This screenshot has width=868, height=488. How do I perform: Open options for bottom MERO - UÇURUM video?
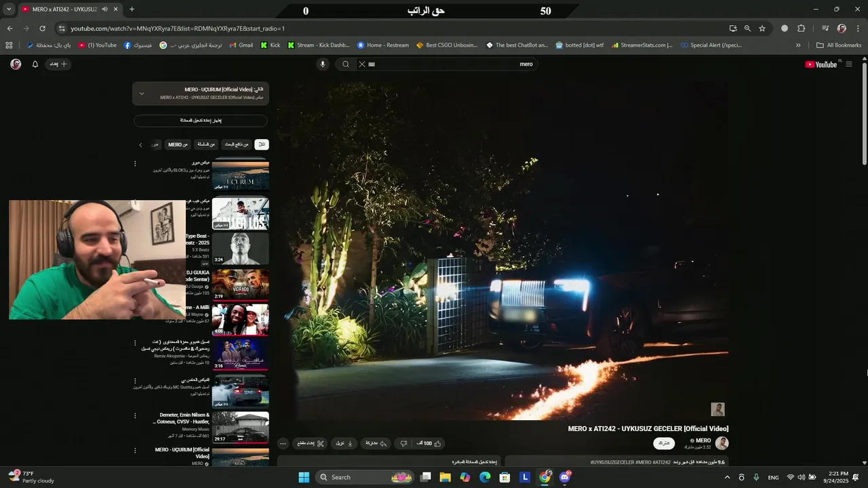point(135,450)
